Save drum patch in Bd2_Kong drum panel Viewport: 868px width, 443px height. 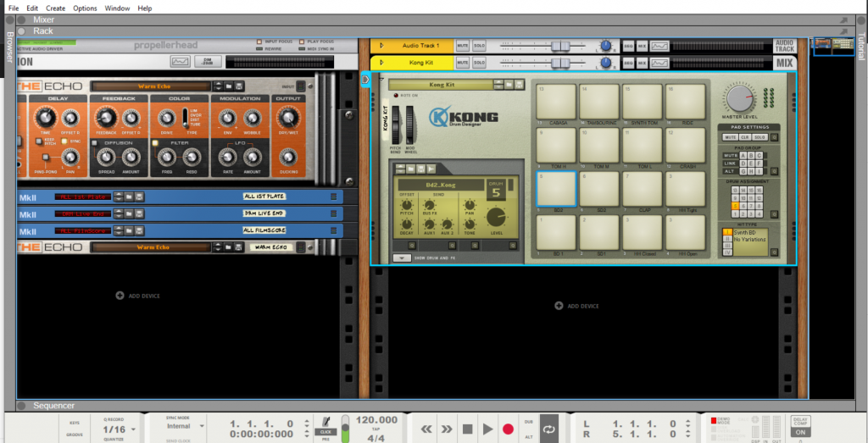point(420,169)
